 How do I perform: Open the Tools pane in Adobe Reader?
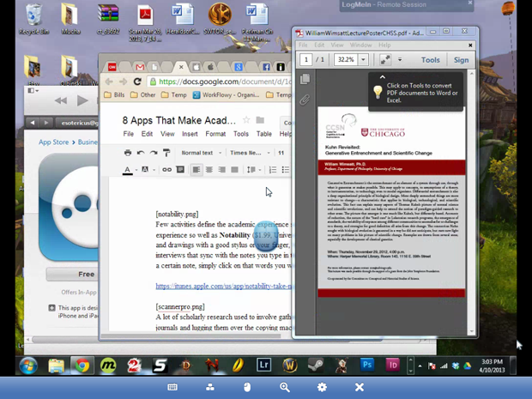coord(430,60)
